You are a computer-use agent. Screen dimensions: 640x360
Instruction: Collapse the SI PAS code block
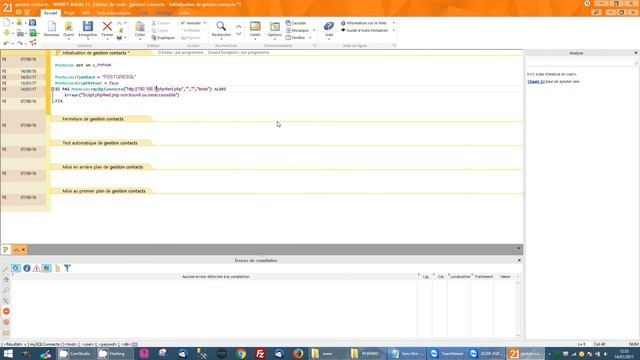coord(53,89)
